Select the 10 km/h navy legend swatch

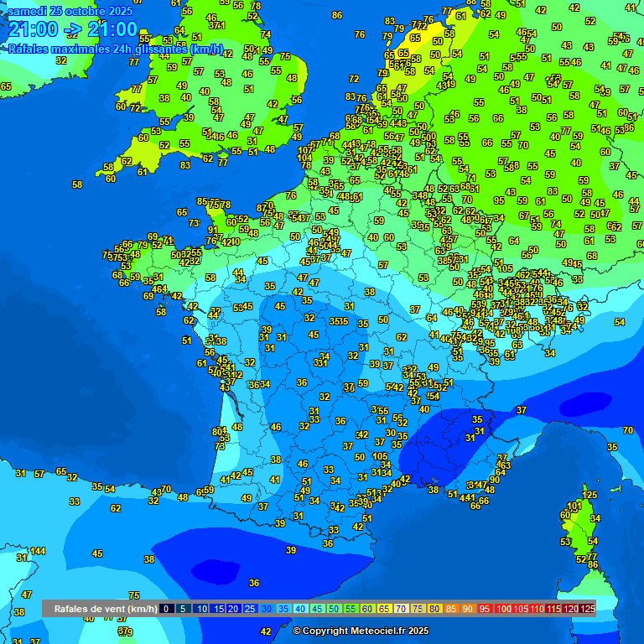(201, 608)
